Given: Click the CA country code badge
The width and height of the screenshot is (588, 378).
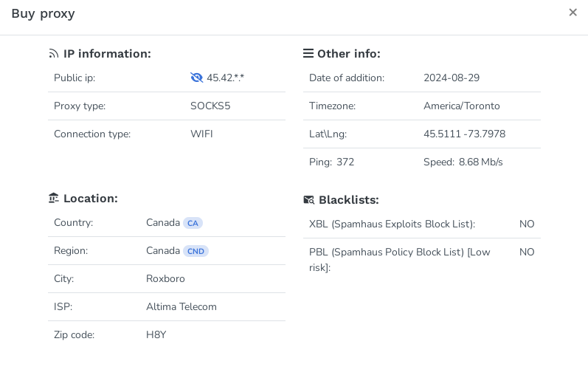Looking at the screenshot, I should (x=193, y=223).
